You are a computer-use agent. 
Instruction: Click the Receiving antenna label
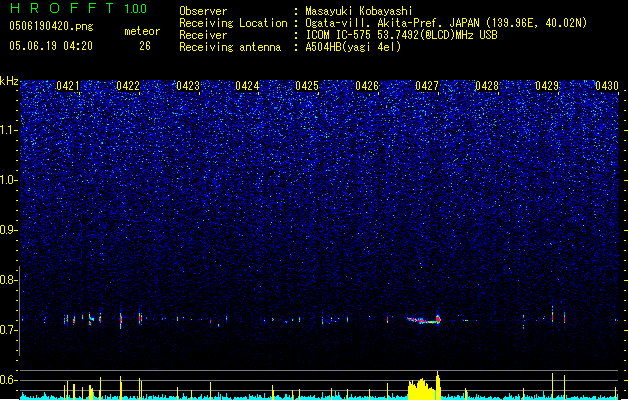point(230,47)
